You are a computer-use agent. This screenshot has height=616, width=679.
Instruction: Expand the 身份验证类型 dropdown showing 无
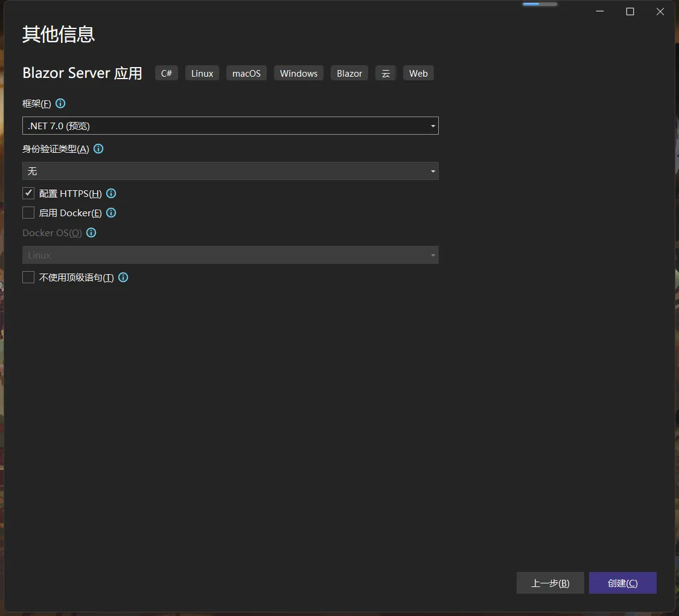tap(230, 171)
